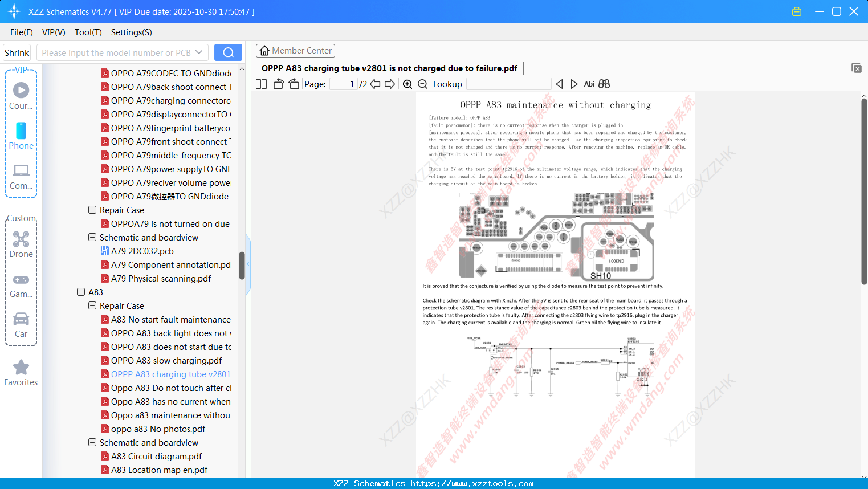Open the Tool(T) menu
The width and height of the screenshot is (868, 489).
(88, 32)
